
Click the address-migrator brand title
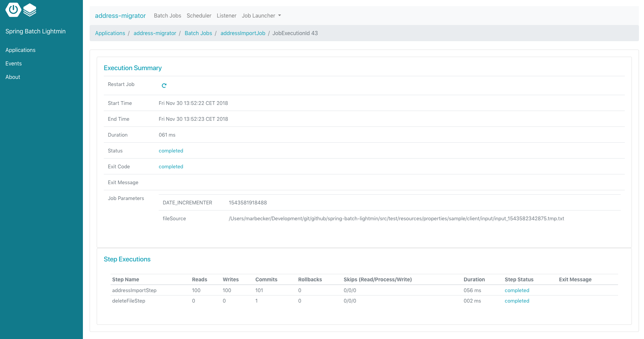(120, 16)
